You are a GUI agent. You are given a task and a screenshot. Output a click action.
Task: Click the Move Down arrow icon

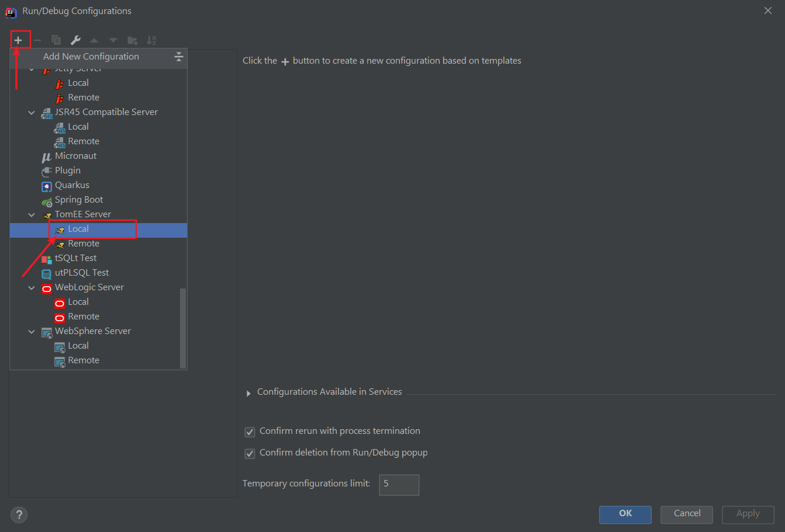click(x=113, y=40)
